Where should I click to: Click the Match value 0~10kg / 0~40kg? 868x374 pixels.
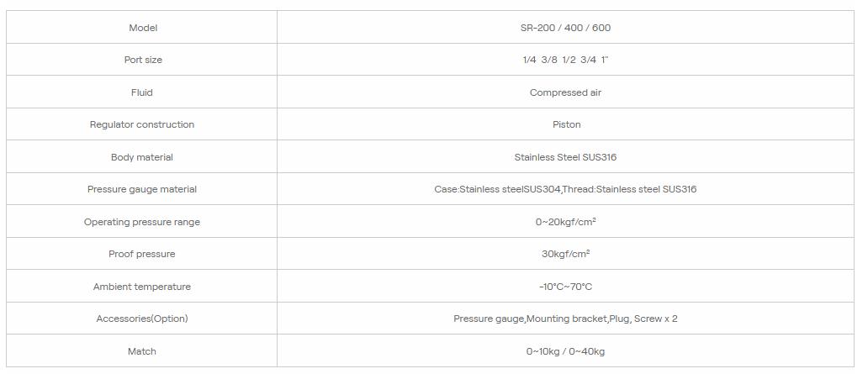(565, 351)
